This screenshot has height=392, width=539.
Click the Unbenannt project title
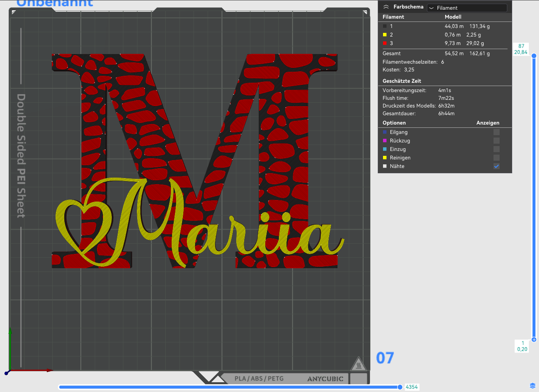[x=55, y=3]
